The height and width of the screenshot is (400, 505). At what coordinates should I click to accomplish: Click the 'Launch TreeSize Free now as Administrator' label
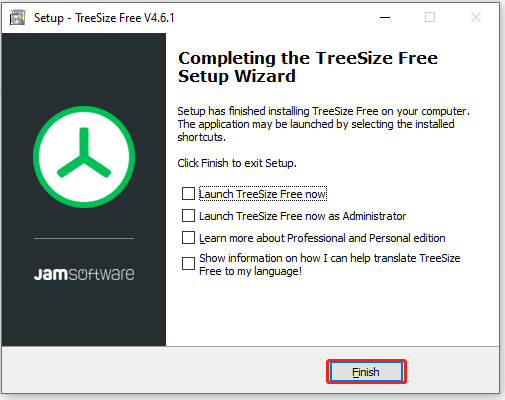[x=302, y=216]
